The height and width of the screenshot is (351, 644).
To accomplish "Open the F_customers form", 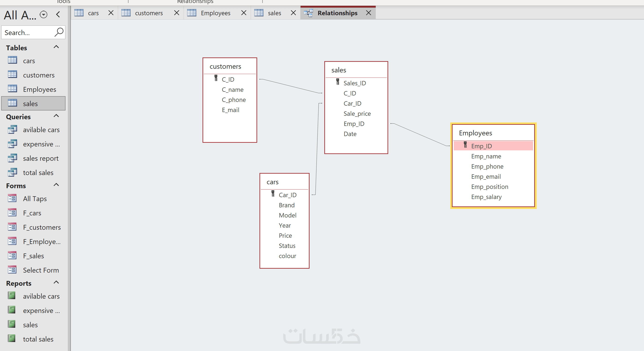I will tap(42, 227).
